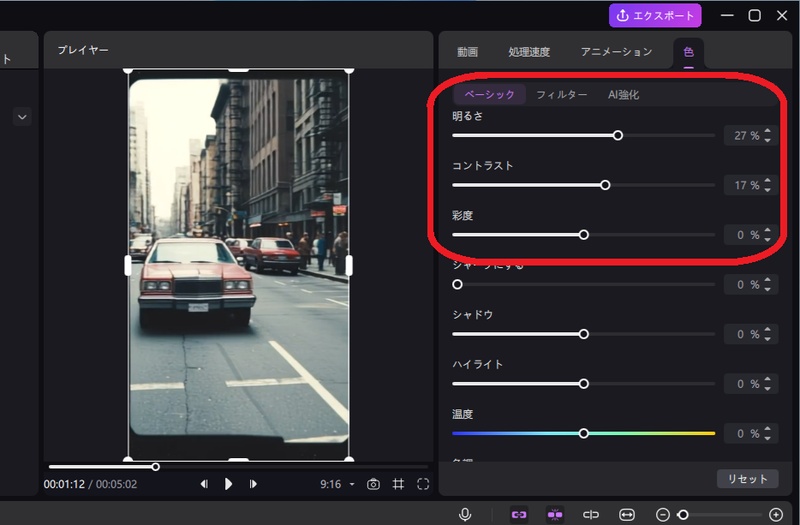This screenshot has width=800, height=525.
Task: Select the ベーシック sub-tab
Action: click(489, 94)
